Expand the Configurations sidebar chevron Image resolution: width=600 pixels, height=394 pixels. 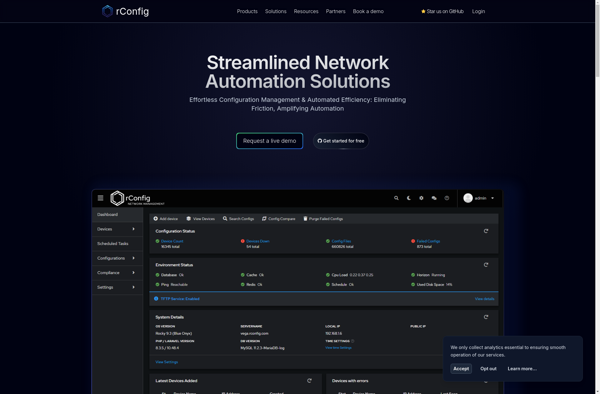pyautogui.click(x=134, y=258)
